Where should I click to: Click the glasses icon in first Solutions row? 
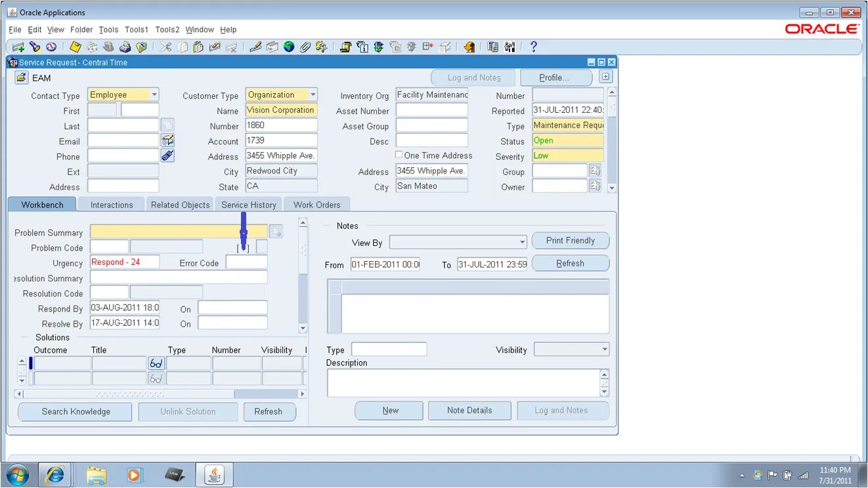coord(156,363)
